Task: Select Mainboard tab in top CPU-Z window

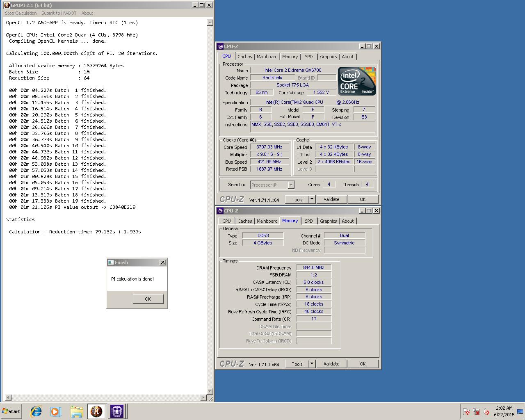Action: (x=267, y=57)
